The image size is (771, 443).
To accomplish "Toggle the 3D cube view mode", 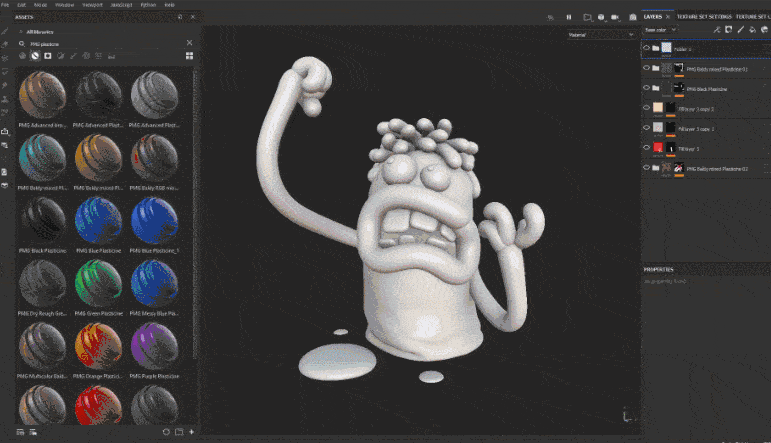I will click(601, 17).
